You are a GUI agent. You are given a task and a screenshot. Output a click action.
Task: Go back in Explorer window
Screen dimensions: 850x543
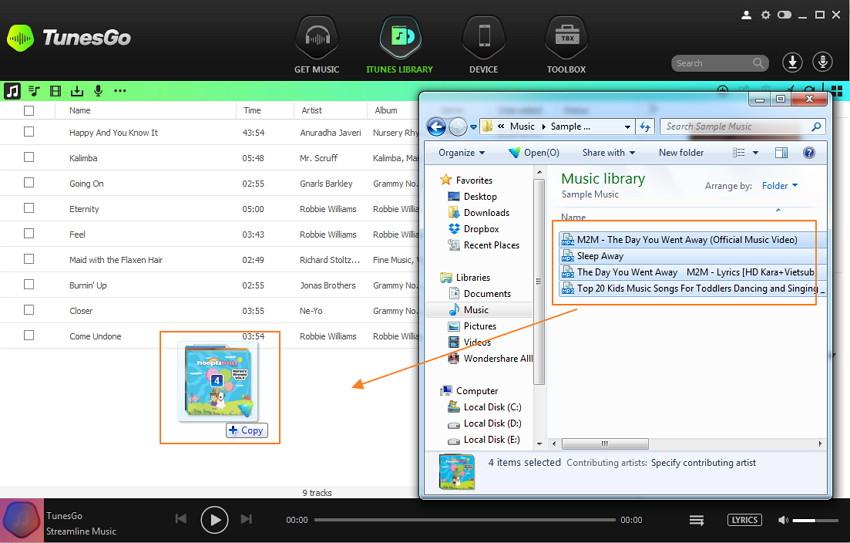click(436, 127)
